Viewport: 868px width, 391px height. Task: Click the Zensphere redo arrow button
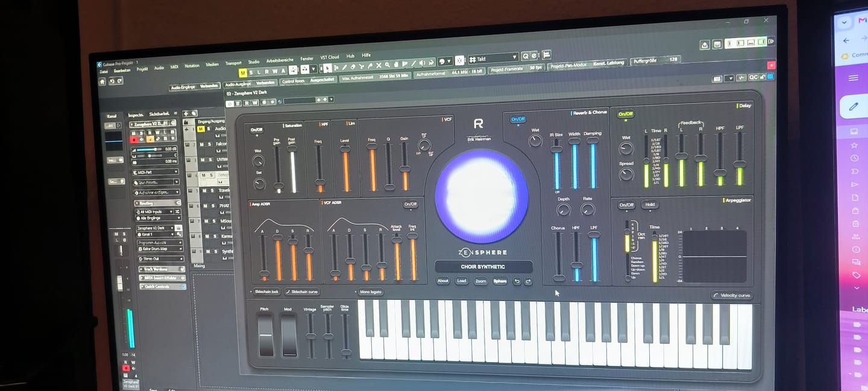528,281
